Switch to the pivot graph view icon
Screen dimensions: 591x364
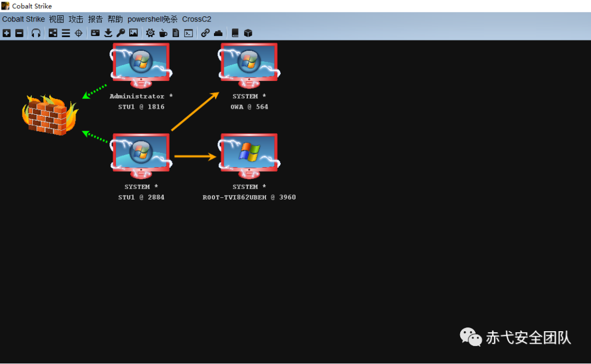(x=53, y=33)
